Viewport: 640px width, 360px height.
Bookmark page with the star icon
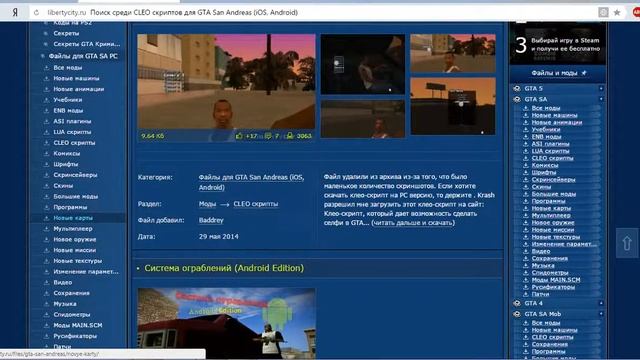click(x=617, y=13)
